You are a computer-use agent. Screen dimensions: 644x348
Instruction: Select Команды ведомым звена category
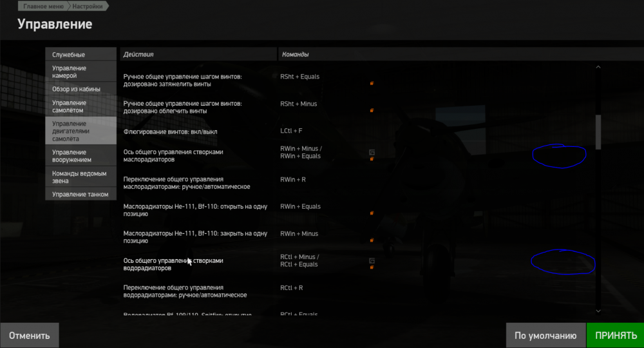(x=81, y=177)
